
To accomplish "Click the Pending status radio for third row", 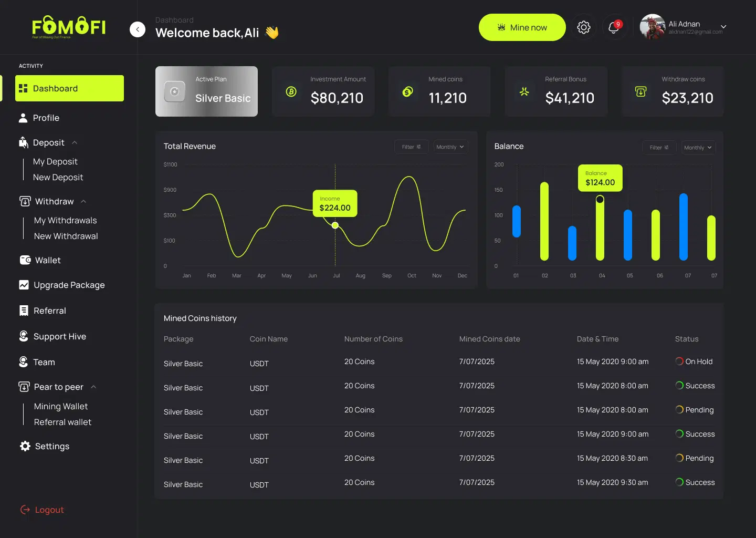I will tap(679, 410).
